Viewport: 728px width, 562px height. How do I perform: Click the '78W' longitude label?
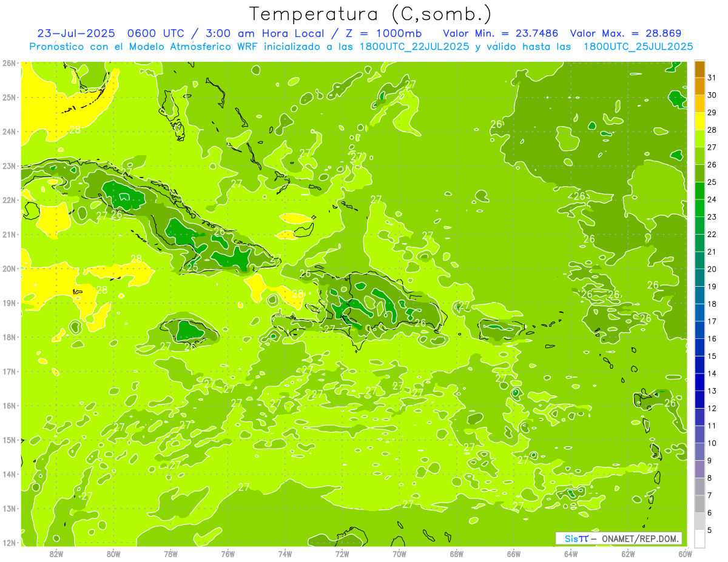point(170,553)
